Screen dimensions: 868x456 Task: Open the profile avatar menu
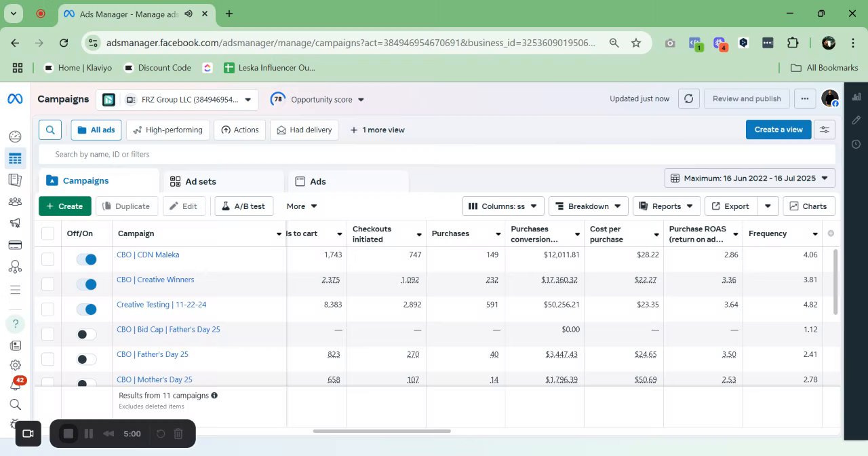[830, 98]
